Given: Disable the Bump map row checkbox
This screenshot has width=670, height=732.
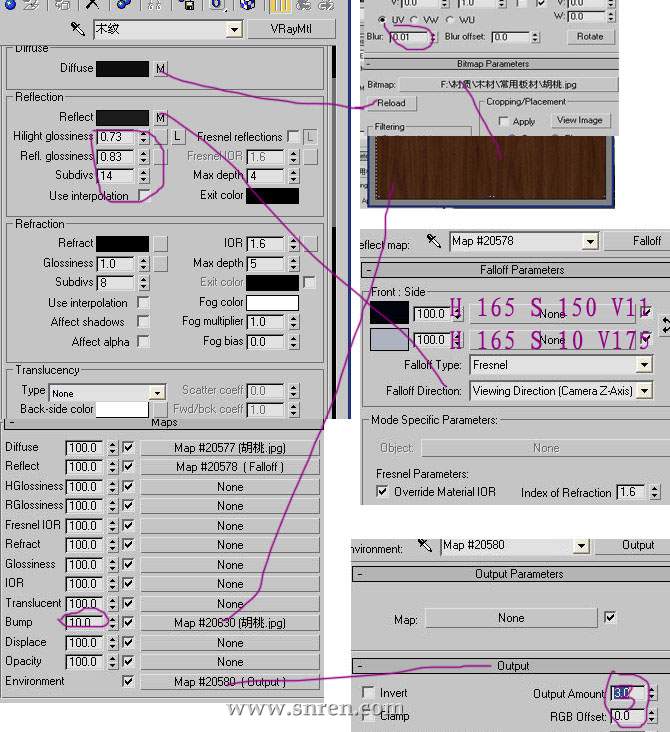Looking at the screenshot, I should click(128, 622).
